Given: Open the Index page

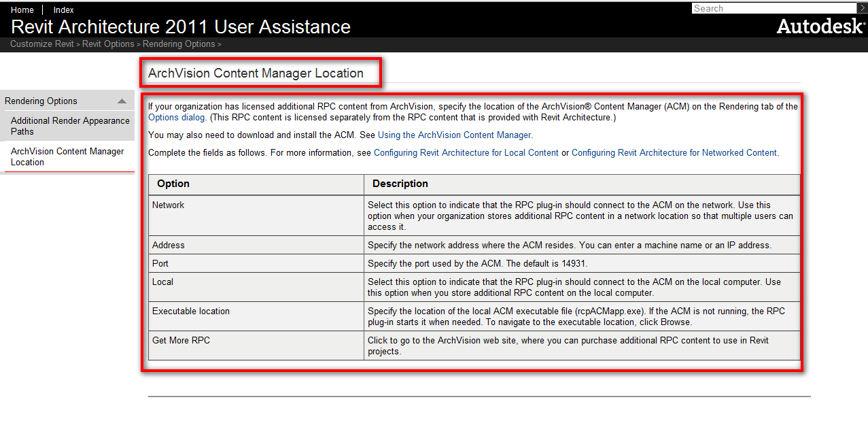Looking at the screenshot, I should 64,10.
